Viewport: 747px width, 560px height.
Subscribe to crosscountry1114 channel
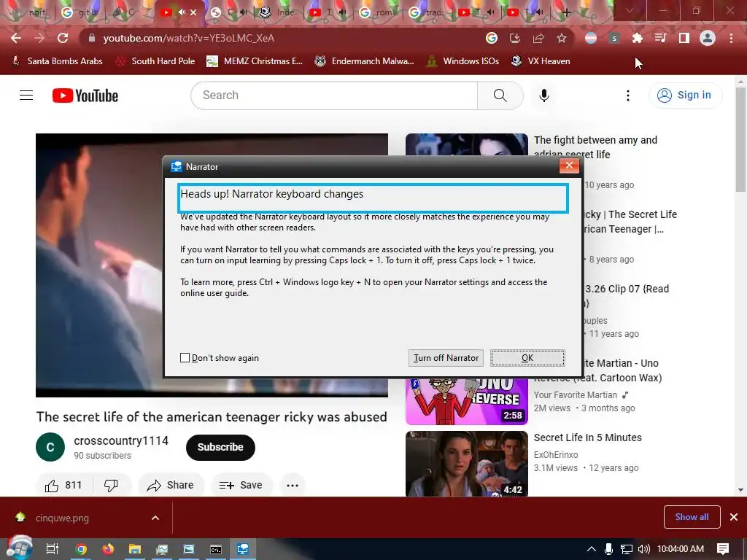coord(220,447)
